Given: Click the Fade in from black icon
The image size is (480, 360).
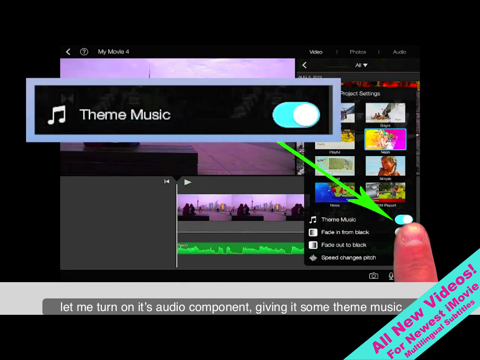Looking at the screenshot, I should coord(313,232).
